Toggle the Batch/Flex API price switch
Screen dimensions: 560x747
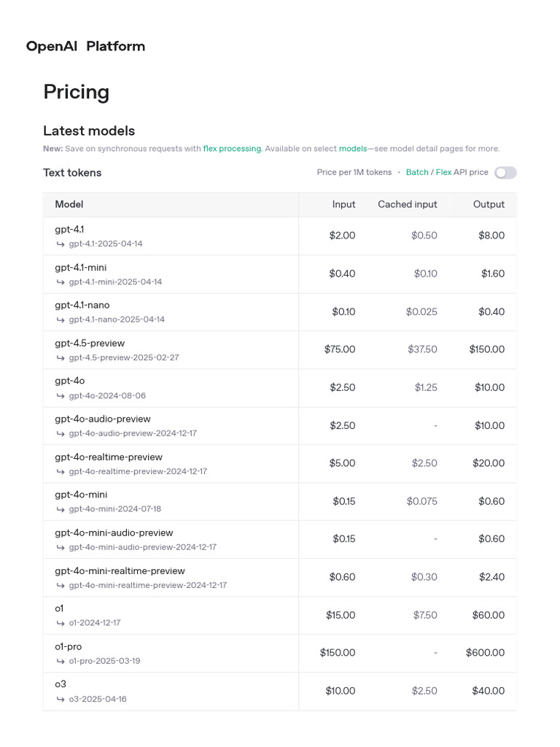[x=505, y=173]
